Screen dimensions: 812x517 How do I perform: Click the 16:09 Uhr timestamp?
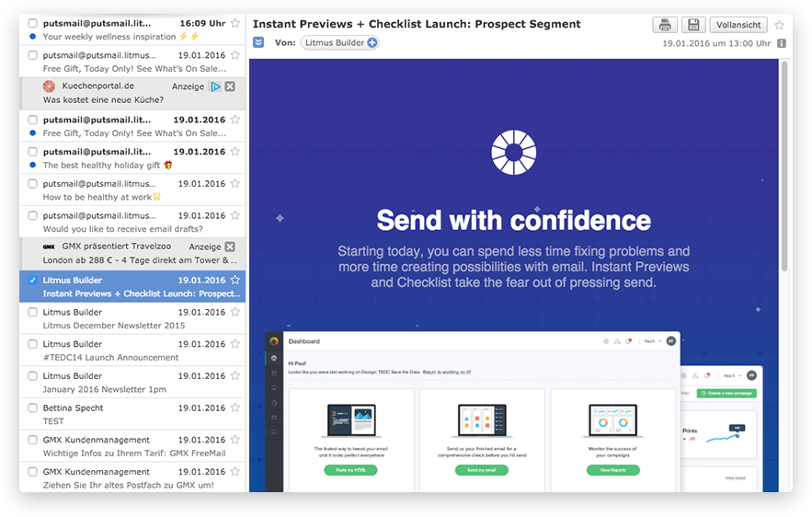click(202, 23)
